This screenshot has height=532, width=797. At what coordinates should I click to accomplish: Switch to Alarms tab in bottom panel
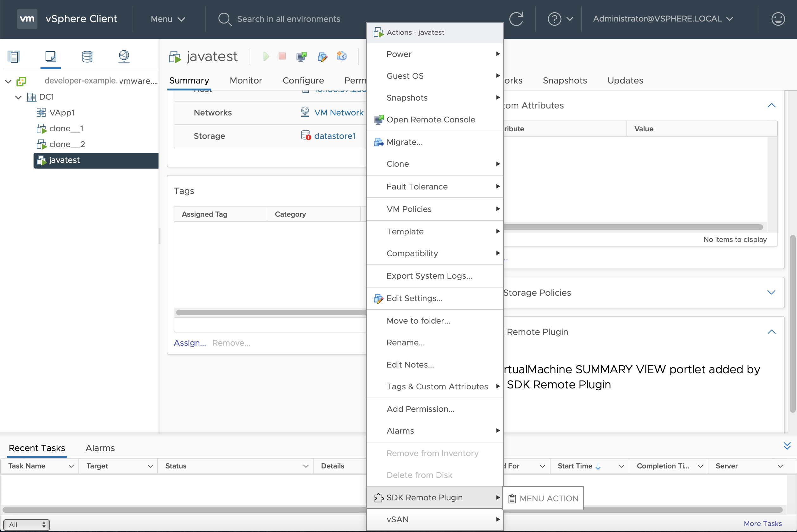100,448
